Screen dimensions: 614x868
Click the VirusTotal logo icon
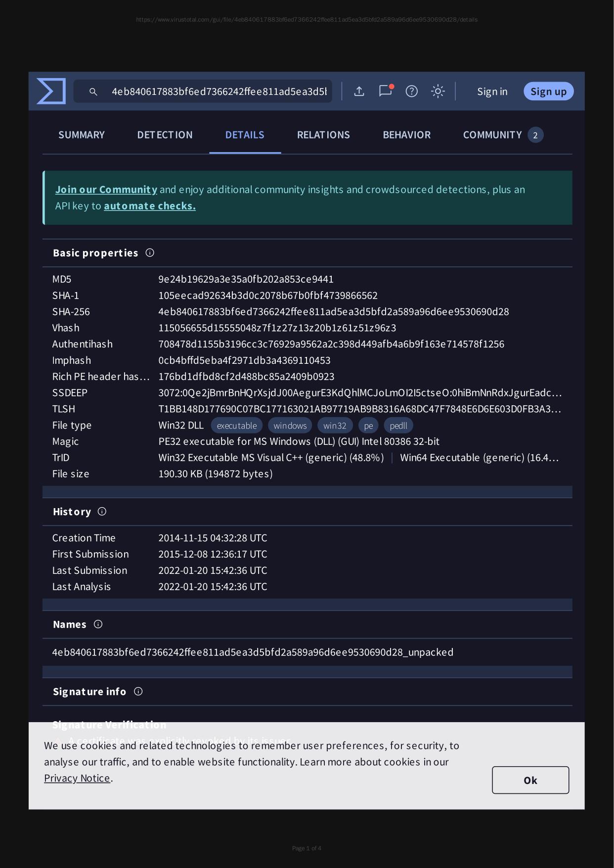pyautogui.click(x=51, y=91)
